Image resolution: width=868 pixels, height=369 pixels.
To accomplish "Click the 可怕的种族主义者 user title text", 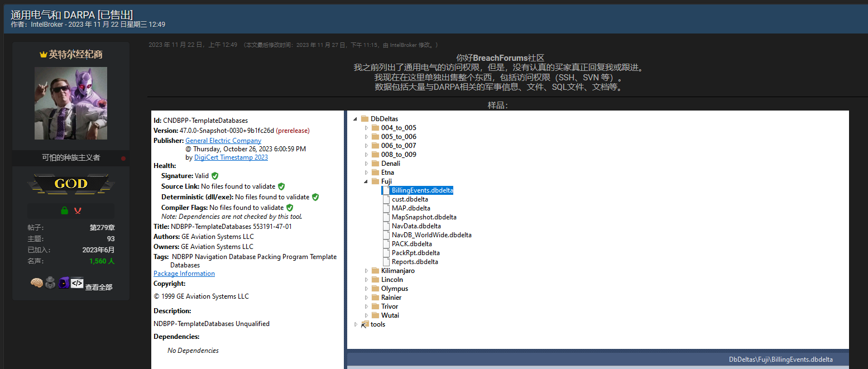I will click(x=71, y=157).
